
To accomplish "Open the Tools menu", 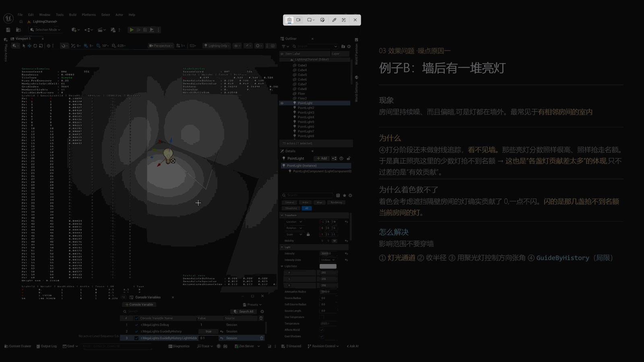I will 60,15.
